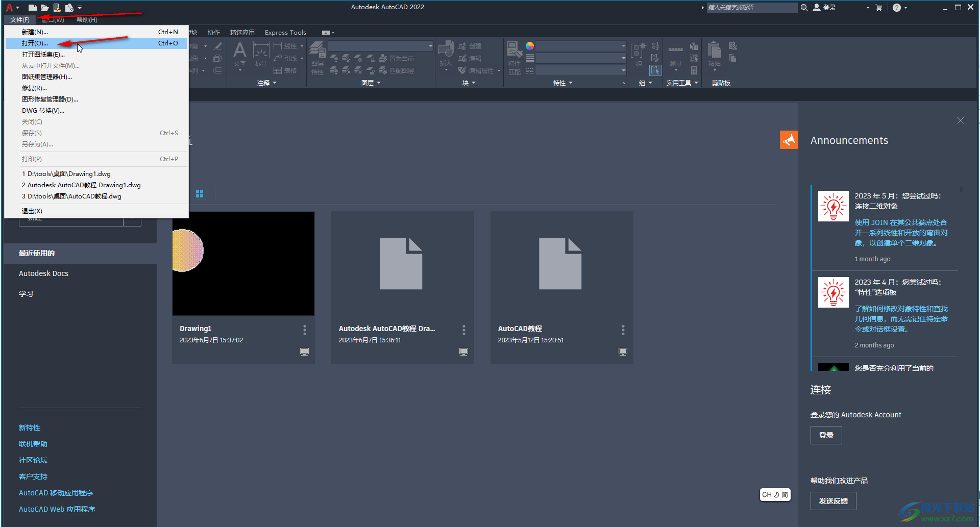Click the search magnifier icon in the title bar

[804, 8]
